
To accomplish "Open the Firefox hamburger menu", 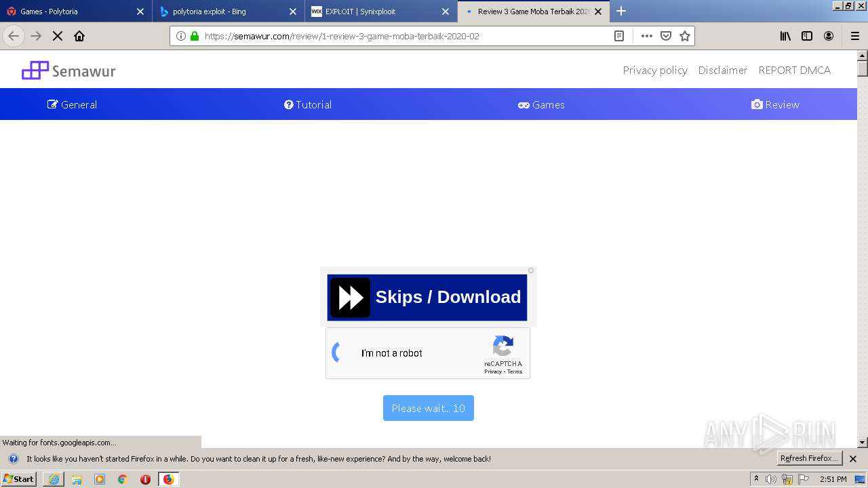I will [x=855, y=36].
